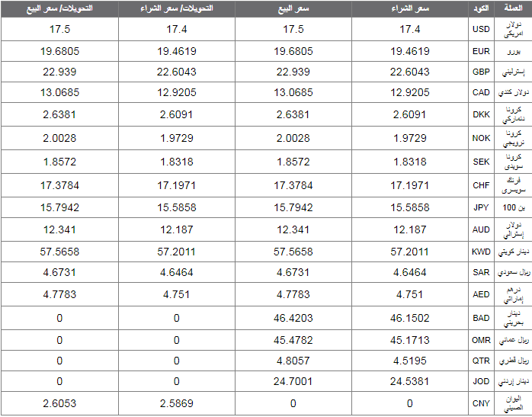532x417 pixels.
Task: Select the EUR code cell
Action: point(481,51)
